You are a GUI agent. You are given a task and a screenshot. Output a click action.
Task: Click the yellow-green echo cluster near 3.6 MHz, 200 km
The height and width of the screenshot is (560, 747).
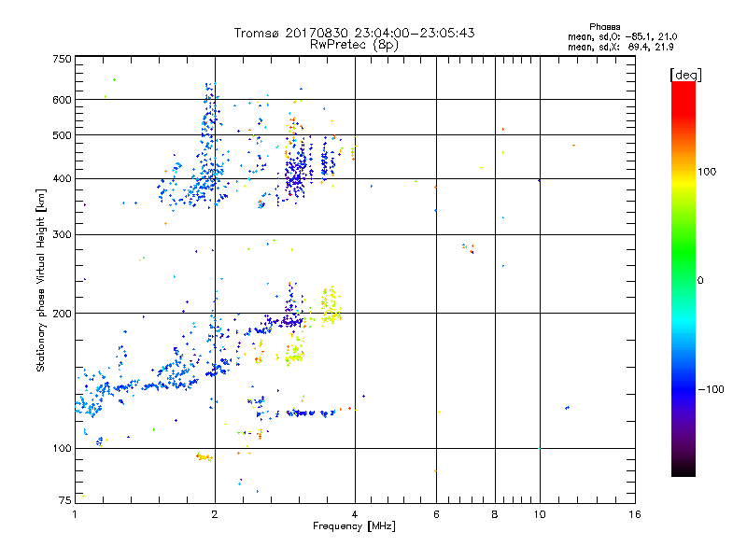[x=331, y=305]
